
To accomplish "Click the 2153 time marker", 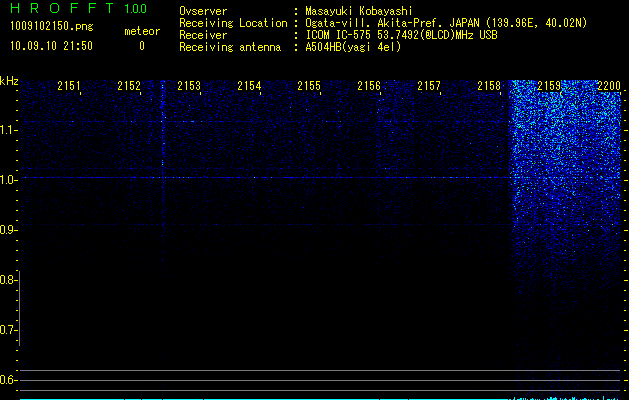I will (x=189, y=86).
